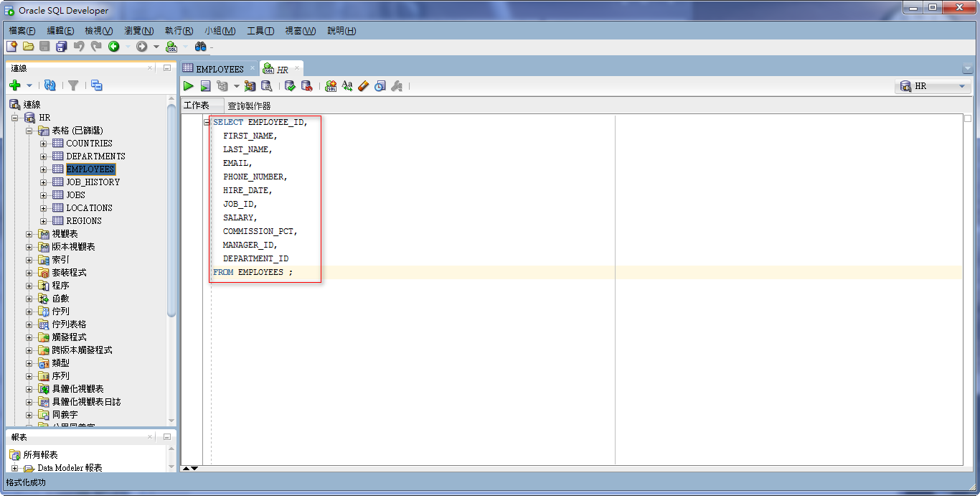Change case using the Aa icon

click(x=347, y=85)
